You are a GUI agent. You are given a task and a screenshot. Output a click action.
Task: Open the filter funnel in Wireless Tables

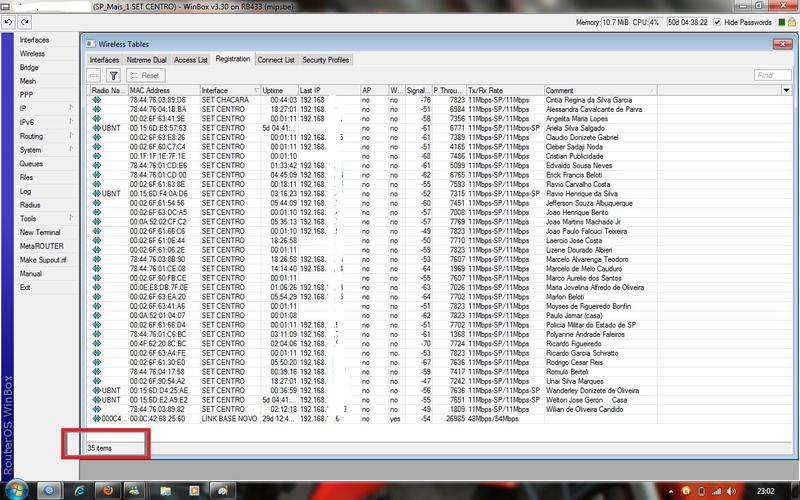click(x=113, y=76)
